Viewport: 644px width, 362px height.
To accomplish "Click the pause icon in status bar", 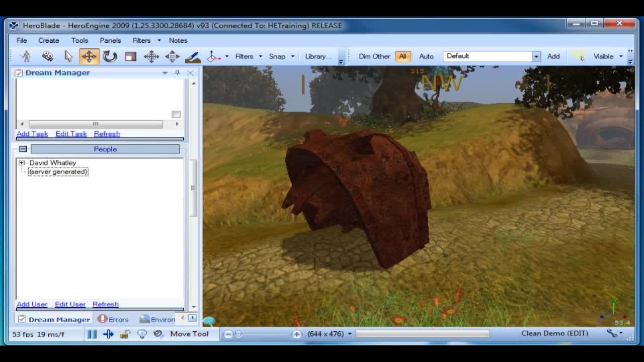I will (x=92, y=334).
